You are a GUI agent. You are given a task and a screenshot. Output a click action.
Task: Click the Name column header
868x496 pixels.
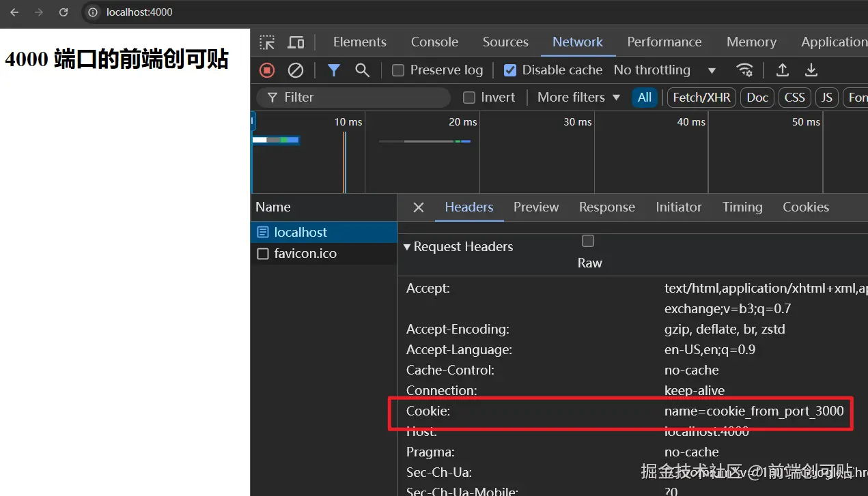tap(324, 207)
